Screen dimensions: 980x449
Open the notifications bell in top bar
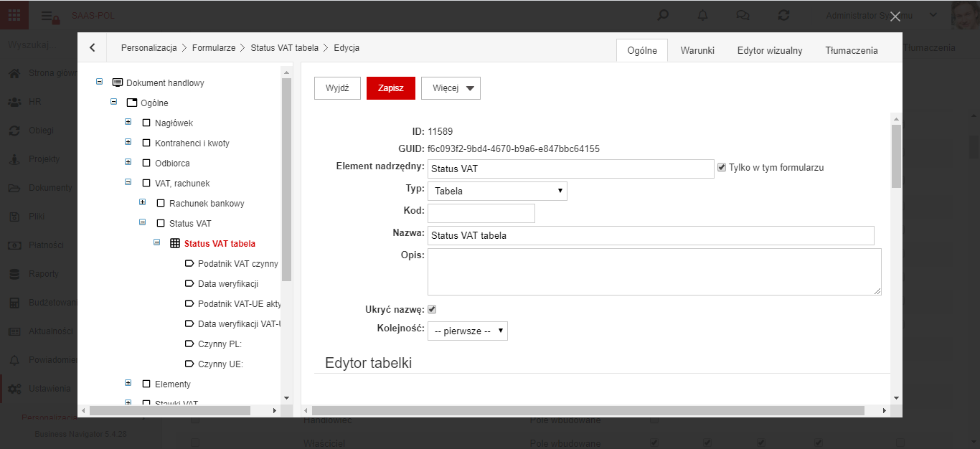pos(702,15)
